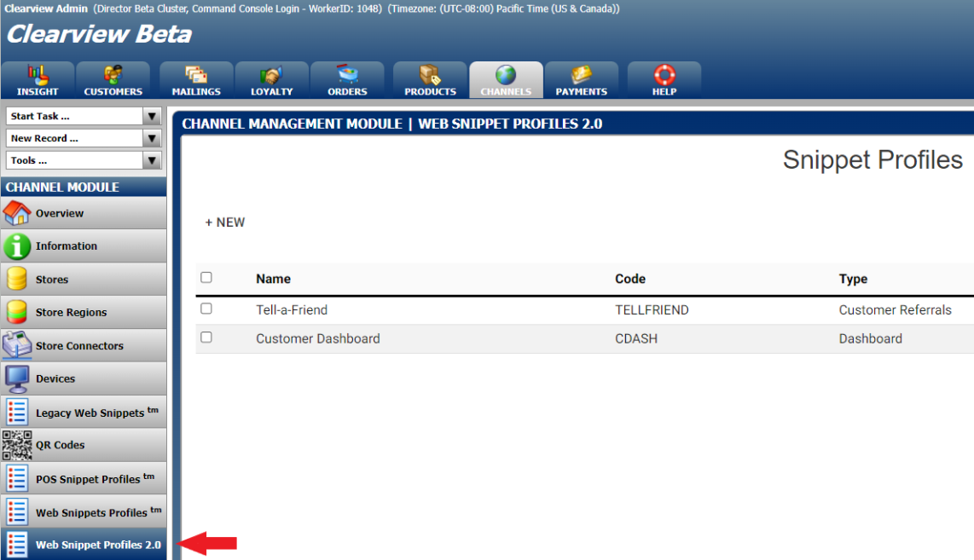This screenshot has height=560, width=974.
Task: Toggle the select-all header checkbox
Action: [x=206, y=278]
